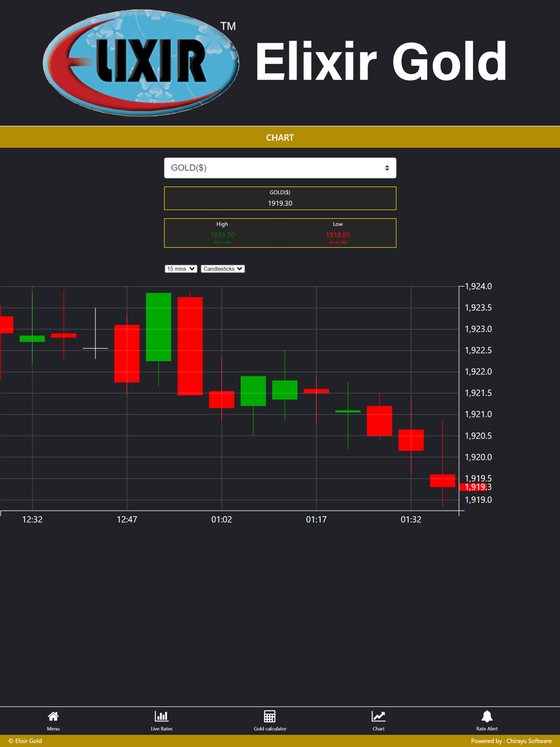Screen dimensions: 560x747
Task: Click the 1,924.0 price axis label
Action: [479, 287]
